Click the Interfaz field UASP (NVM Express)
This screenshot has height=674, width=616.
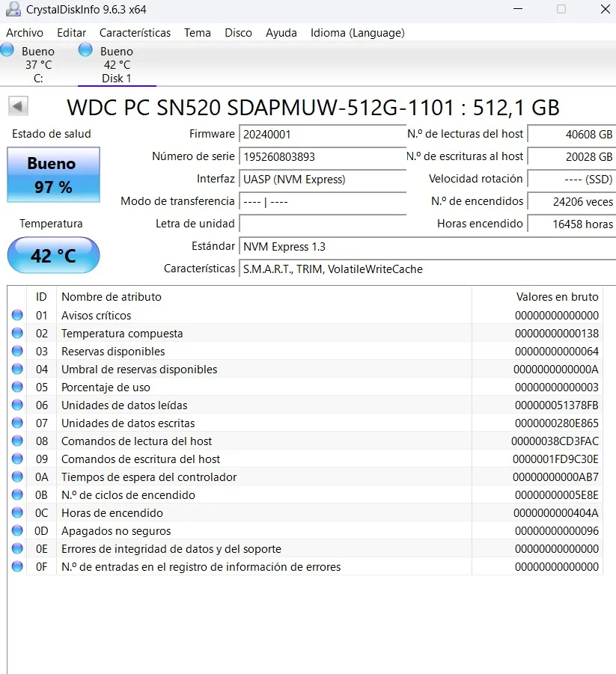pyautogui.click(x=323, y=179)
